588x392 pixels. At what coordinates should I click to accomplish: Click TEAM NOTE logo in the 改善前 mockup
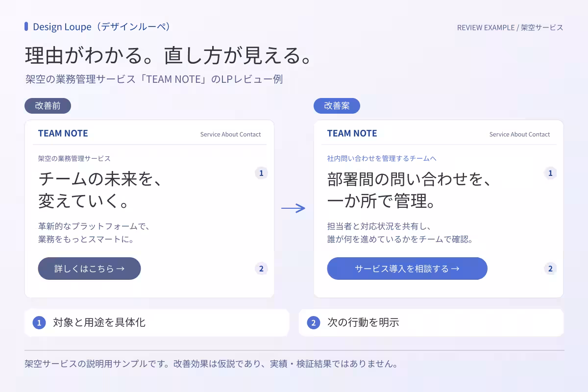click(63, 133)
